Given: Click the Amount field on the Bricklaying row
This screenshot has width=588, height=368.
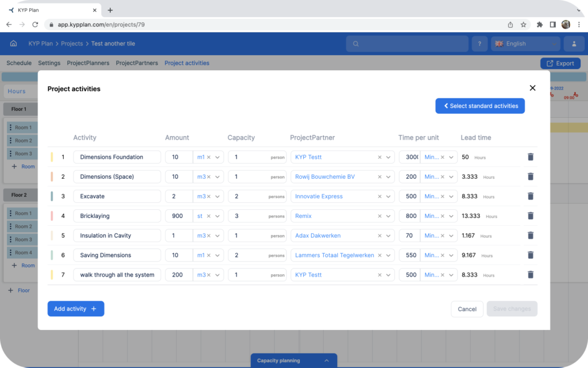Looking at the screenshot, I should [178, 216].
